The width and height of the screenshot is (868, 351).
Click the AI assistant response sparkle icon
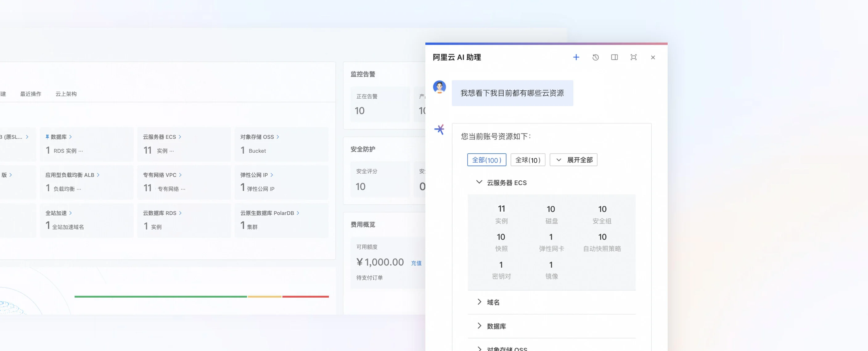click(439, 129)
